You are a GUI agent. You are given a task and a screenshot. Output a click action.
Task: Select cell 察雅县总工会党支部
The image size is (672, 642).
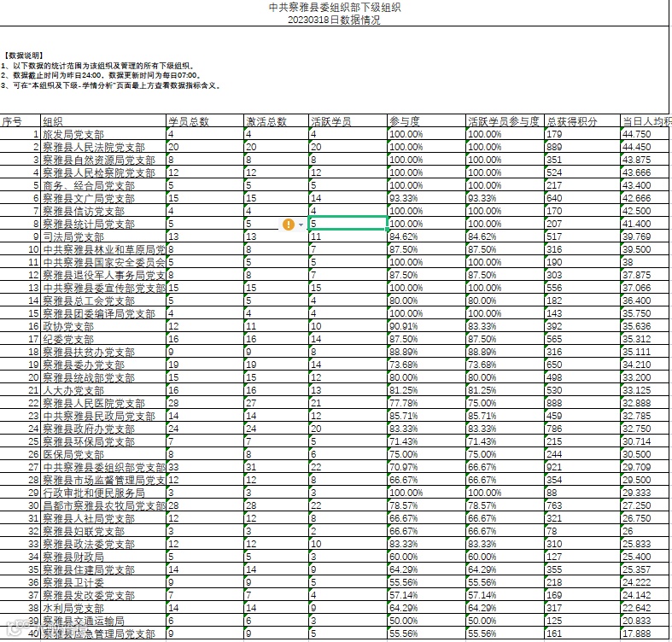(x=103, y=301)
